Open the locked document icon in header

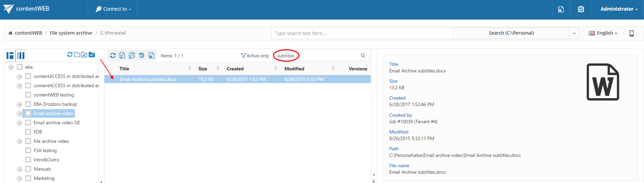[561, 9]
